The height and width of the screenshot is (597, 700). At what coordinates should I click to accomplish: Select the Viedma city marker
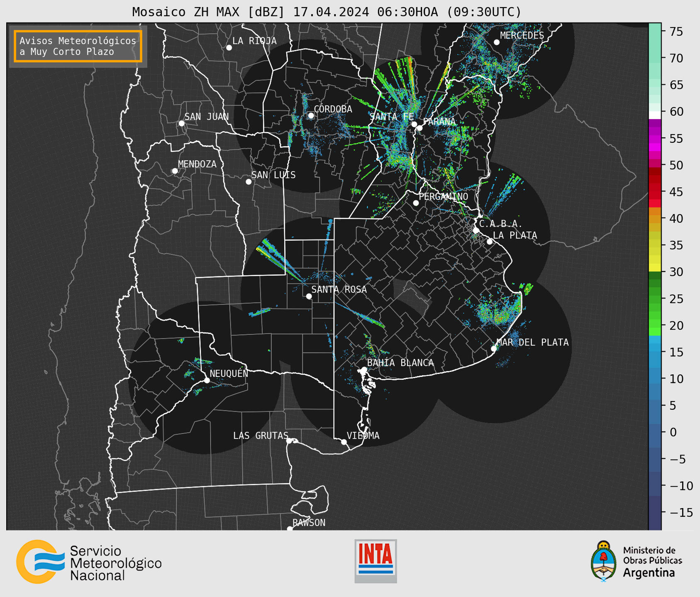[344, 442]
